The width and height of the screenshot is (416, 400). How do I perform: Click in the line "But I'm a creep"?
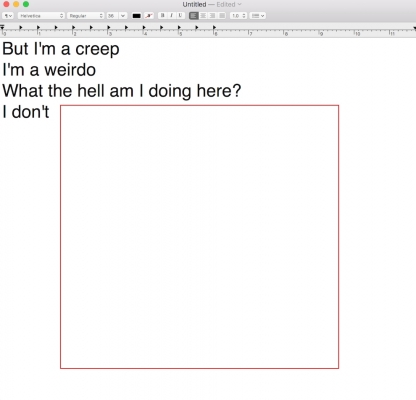(x=61, y=49)
